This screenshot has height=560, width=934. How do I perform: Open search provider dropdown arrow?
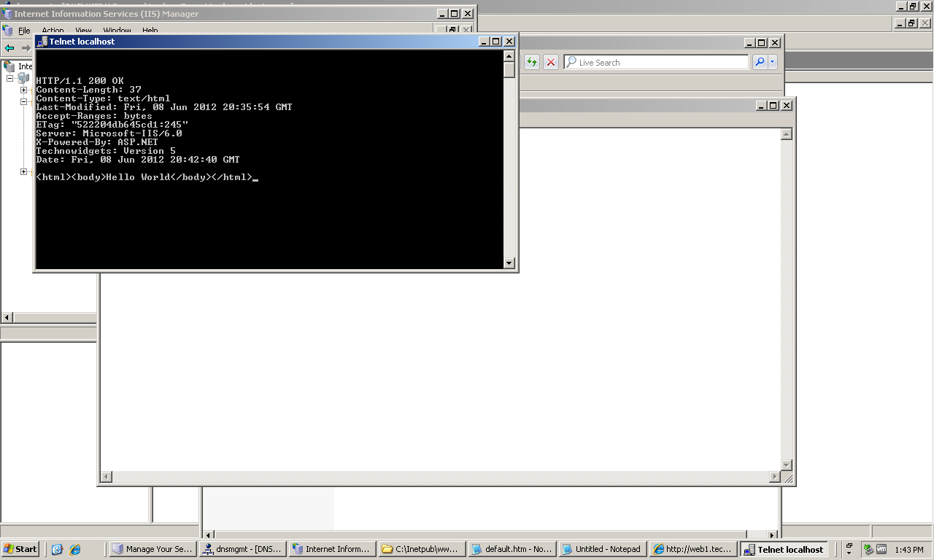(x=772, y=63)
